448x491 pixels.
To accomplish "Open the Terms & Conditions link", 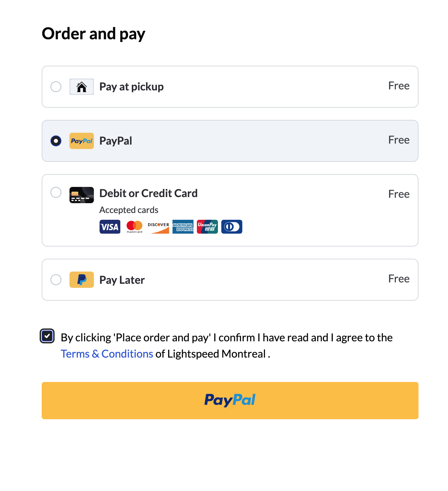I will [107, 354].
